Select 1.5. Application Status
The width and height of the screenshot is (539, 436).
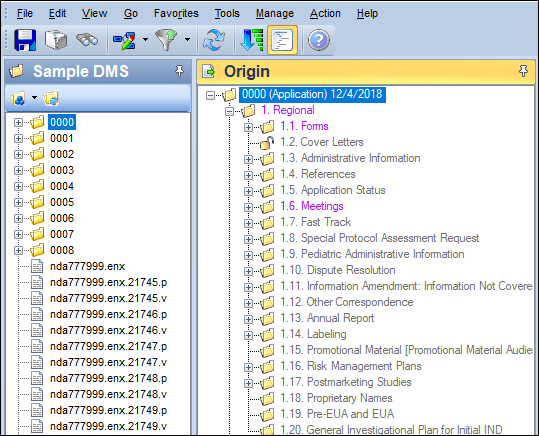333,190
